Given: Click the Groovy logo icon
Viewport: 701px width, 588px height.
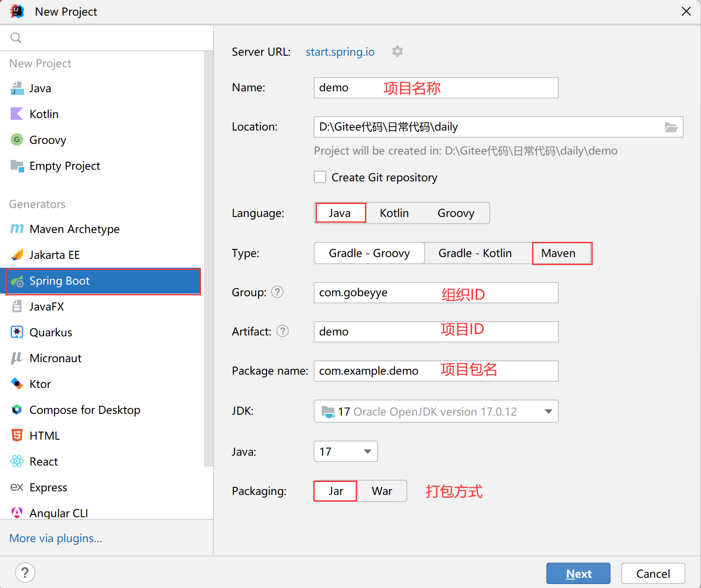Looking at the screenshot, I should (17, 140).
